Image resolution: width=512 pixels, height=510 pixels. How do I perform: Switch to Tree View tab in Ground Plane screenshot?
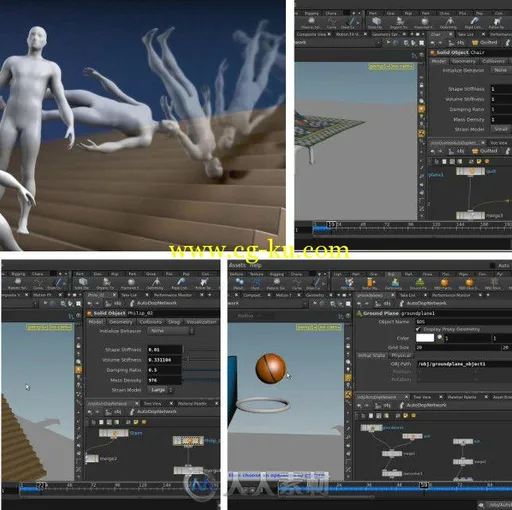pyautogui.click(x=422, y=397)
